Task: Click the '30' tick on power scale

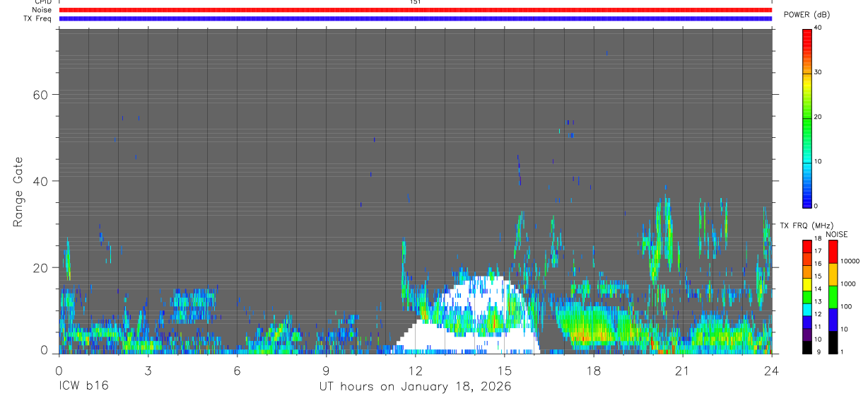Action: (x=819, y=72)
